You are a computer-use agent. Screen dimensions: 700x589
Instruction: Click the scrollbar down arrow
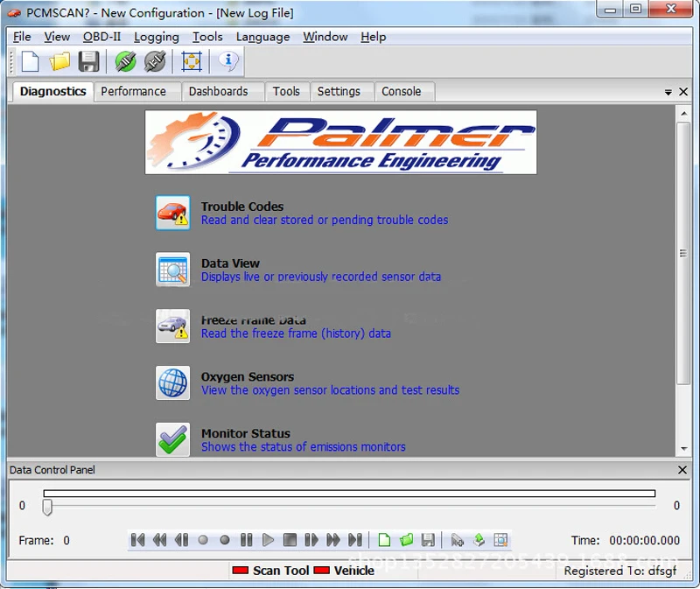click(x=684, y=449)
